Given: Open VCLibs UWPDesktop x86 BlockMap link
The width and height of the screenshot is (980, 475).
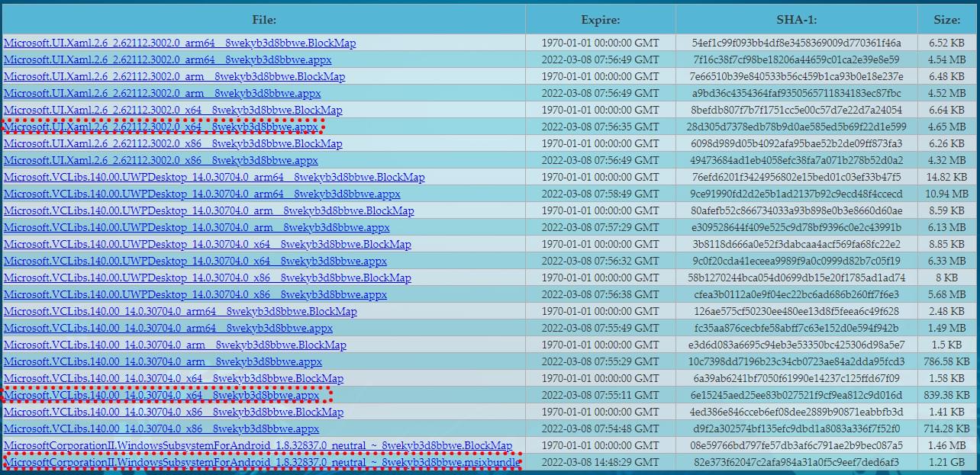Looking at the screenshot, I should 207,278.
